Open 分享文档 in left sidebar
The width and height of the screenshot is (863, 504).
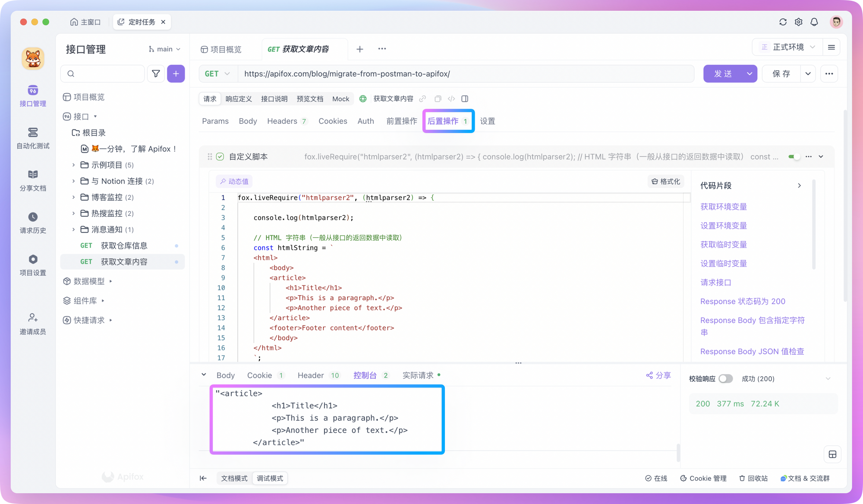(33, 180)
